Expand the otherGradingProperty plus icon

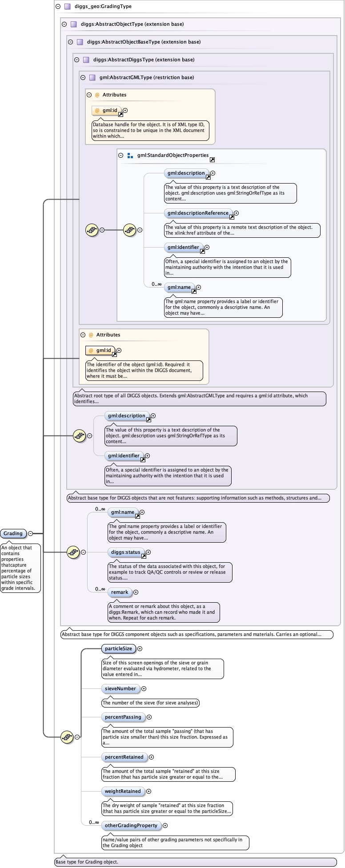click(165, 826)
